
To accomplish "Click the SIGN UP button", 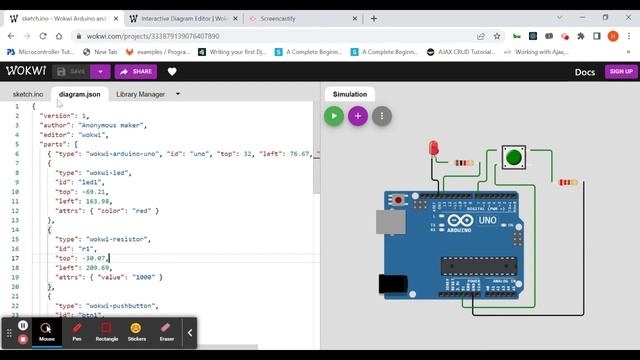I will click(x=621, y=71).
